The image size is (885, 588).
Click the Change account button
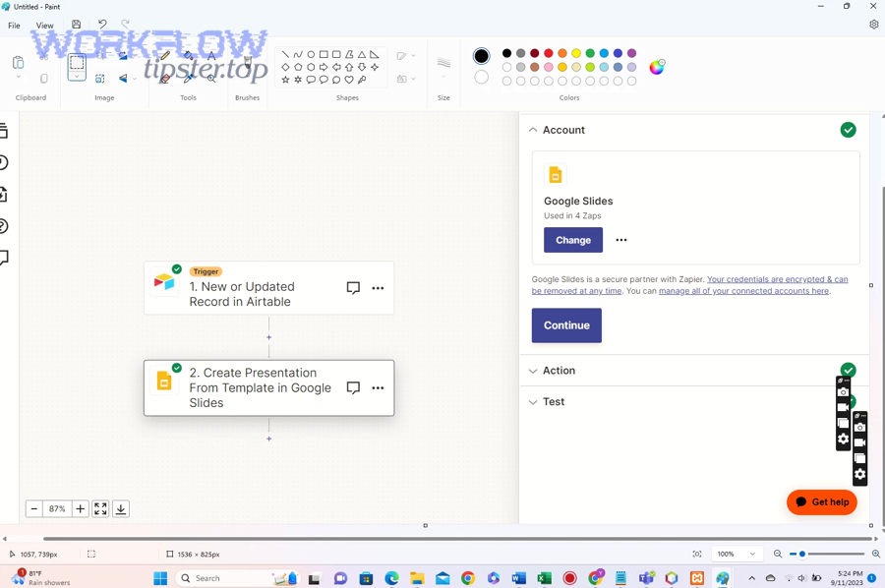click(573, 240)
